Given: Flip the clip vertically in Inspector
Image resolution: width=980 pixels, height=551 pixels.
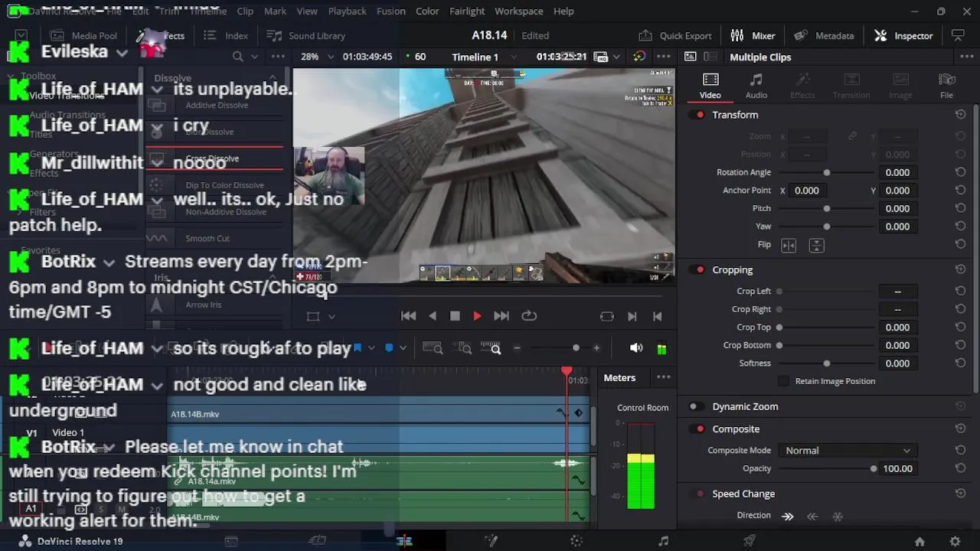Looking at the screenshot, I should pos(816,245).
